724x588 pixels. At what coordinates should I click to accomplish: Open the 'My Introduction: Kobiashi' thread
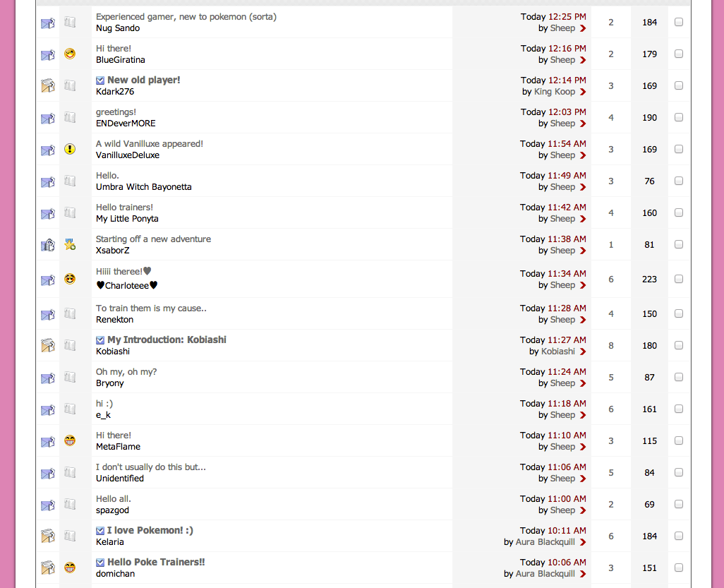click(167, 340)
